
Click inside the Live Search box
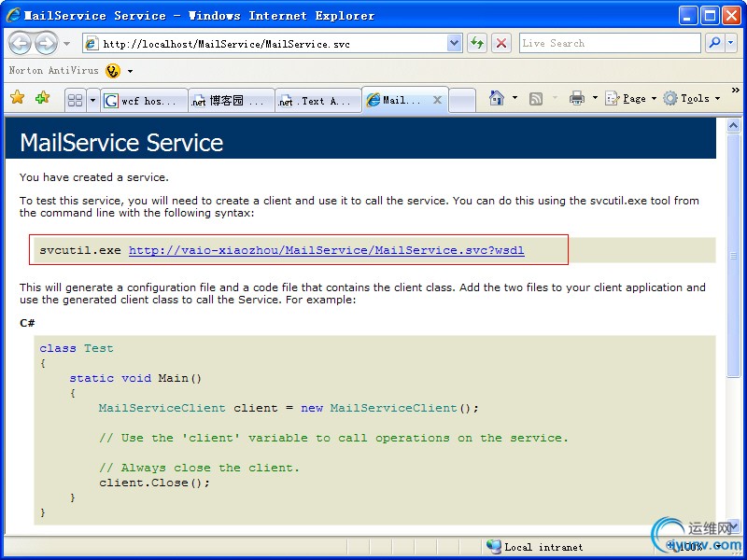click(610, 43)
